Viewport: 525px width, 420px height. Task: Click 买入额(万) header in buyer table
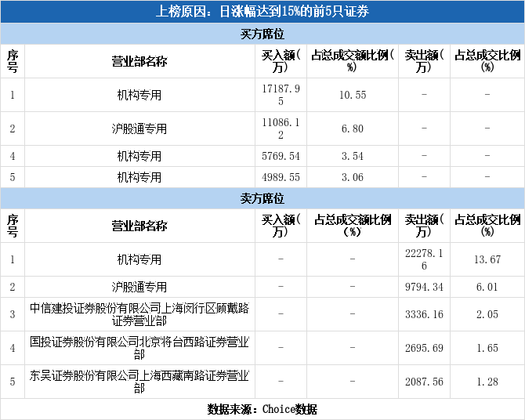pos(281,61)
